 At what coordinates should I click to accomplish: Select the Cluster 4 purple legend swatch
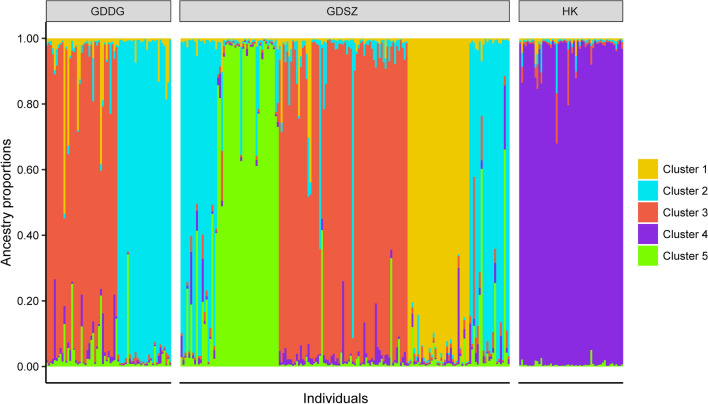pyautogui.click(x=647, y=234)
